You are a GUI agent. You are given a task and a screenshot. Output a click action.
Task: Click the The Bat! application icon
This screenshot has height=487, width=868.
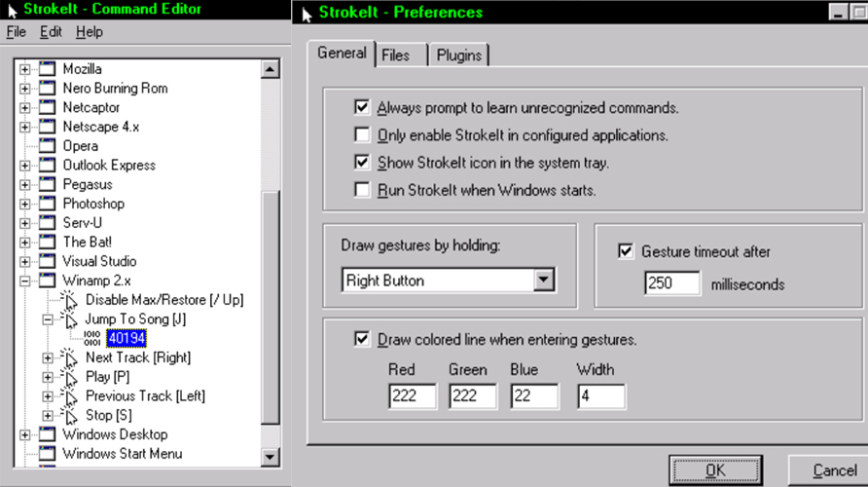coord(48,242)
